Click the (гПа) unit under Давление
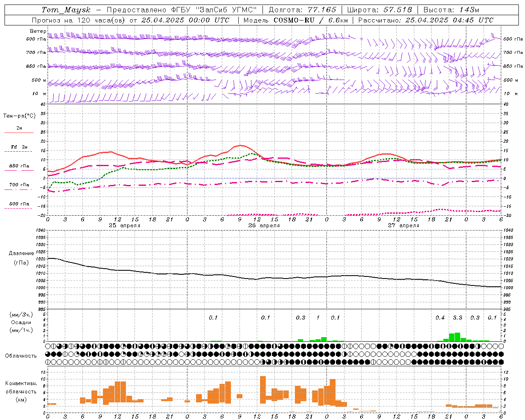Screen dimensions: 525x420 [x=21, y=263]
